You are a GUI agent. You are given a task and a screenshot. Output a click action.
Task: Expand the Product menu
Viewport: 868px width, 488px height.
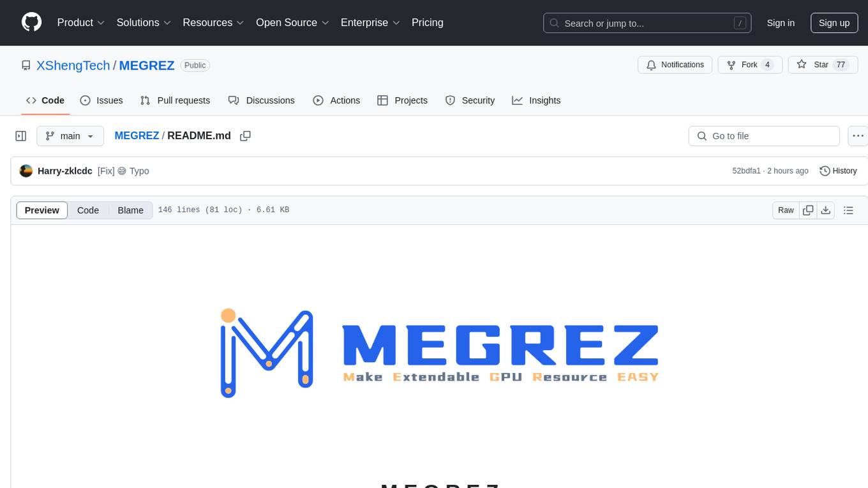[81, 22]
